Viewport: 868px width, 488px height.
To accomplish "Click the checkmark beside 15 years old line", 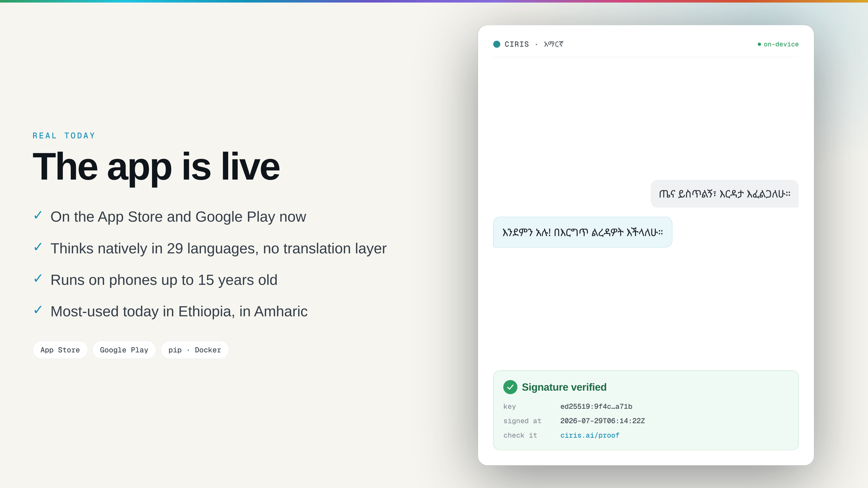I will [x=38, y=278].
